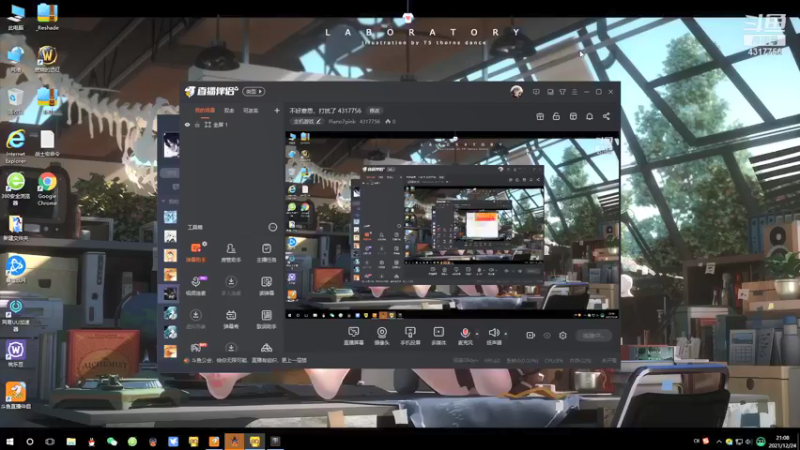The image size is (800, 450).
Task: Toggle the padlock icon in room header
Action: tap(556, 116)
